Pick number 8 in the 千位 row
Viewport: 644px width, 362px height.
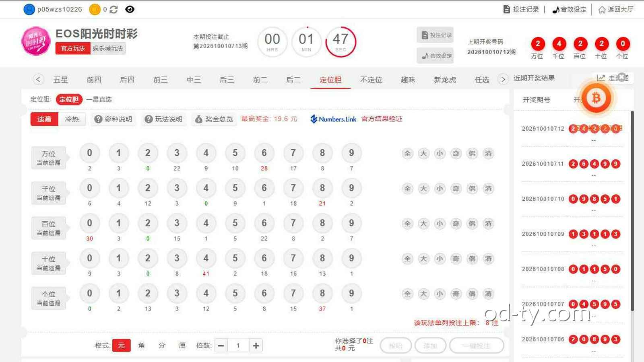(x=322, y=188)
